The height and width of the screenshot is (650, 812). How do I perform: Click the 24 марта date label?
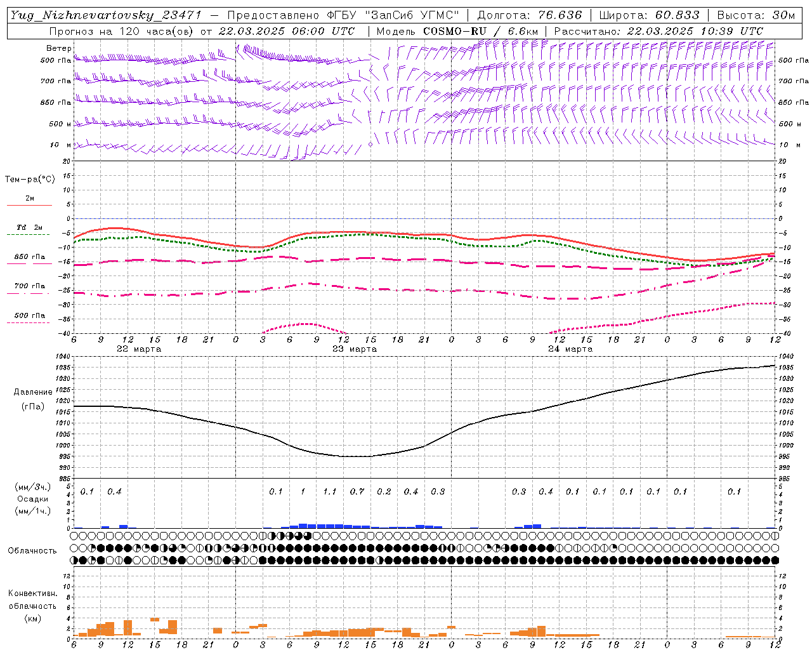(x=570, y=349)
